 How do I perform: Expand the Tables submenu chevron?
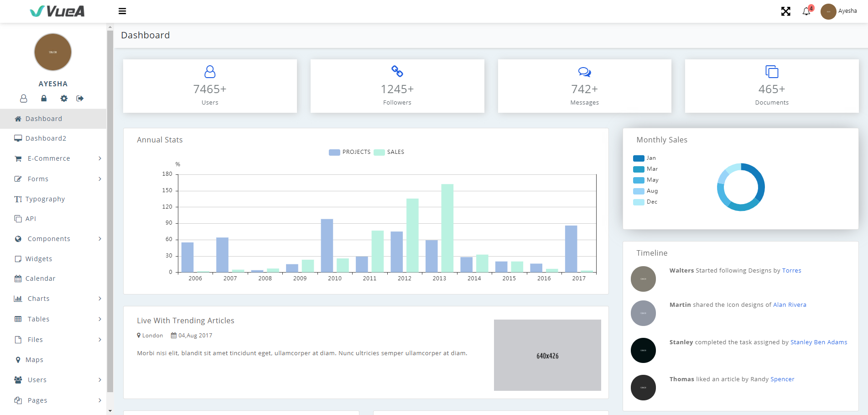[100, 319]
